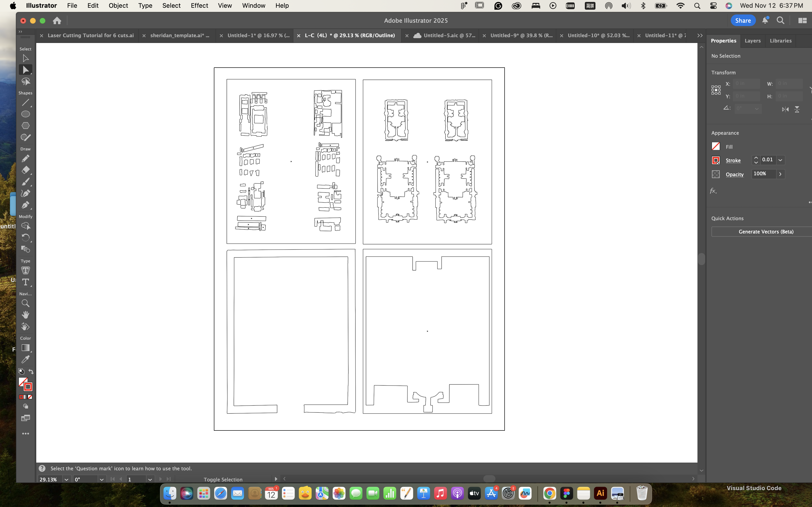Screen dimensions: 812x507
Task: Click the Fill color swatch
Action: tap(716, 147)
